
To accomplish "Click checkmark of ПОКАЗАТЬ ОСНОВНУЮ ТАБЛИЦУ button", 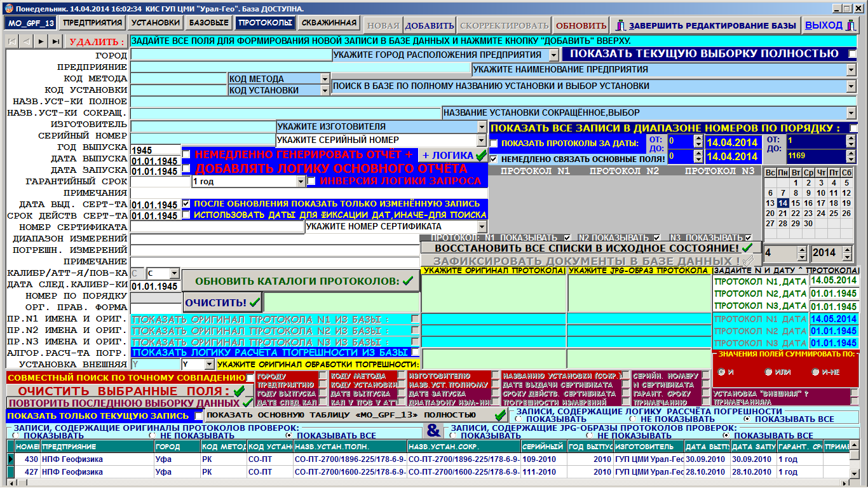I will [x=499, y=415].
